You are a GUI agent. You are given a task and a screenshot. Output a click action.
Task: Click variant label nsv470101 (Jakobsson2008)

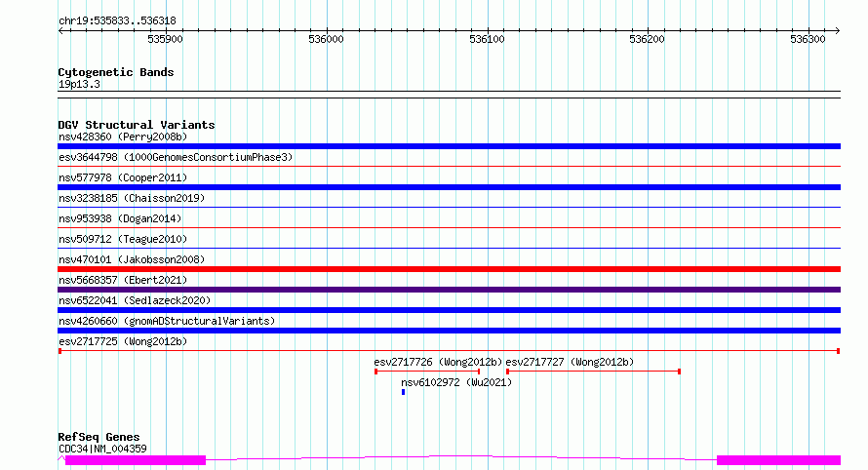(x=132, y=259)
